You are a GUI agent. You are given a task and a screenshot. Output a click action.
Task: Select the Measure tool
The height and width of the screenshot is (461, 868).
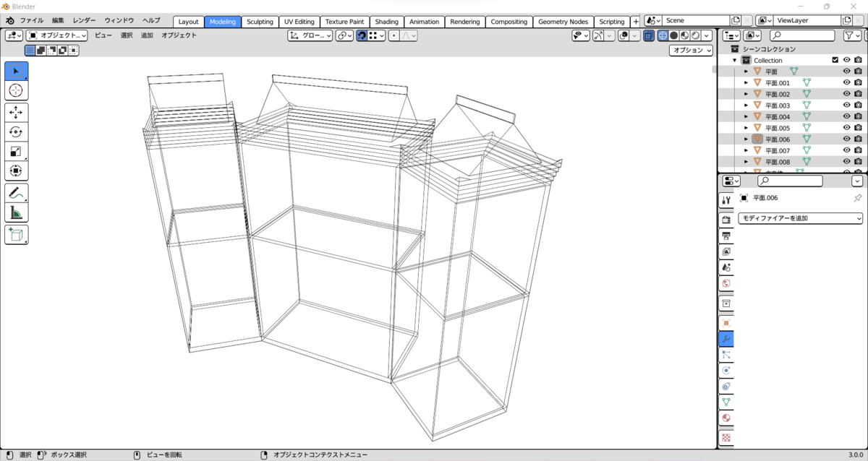point(17,212)
